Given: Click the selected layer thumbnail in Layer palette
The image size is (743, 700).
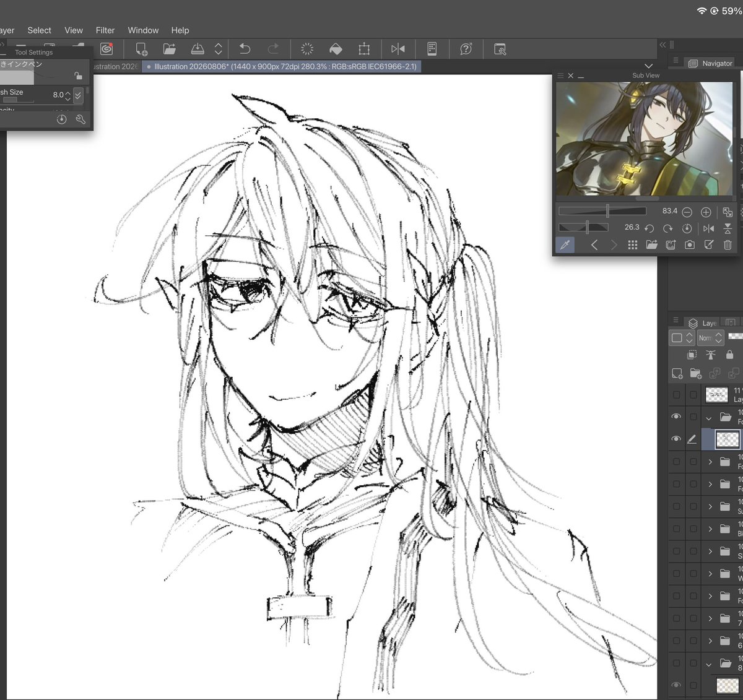Looking at the screenshot, I should (x=727, y=439).
